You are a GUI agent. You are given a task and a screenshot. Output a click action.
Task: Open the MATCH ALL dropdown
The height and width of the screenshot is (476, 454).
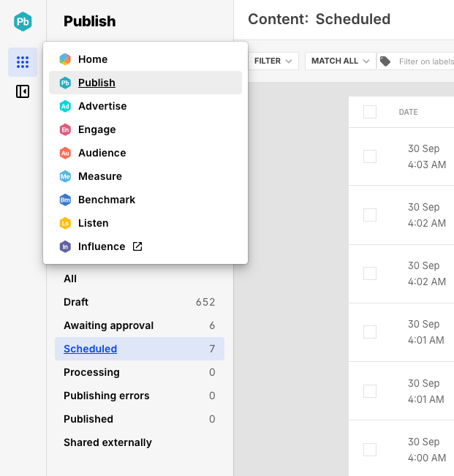click(341, 61)
